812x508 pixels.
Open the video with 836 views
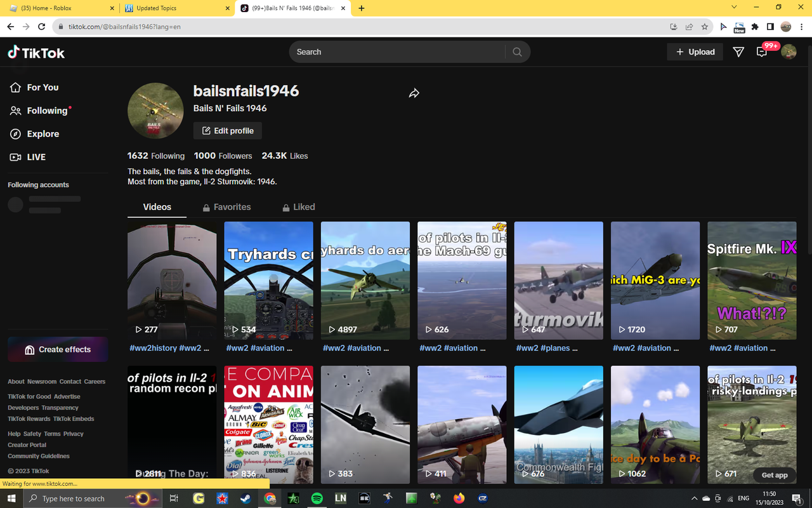268,425
